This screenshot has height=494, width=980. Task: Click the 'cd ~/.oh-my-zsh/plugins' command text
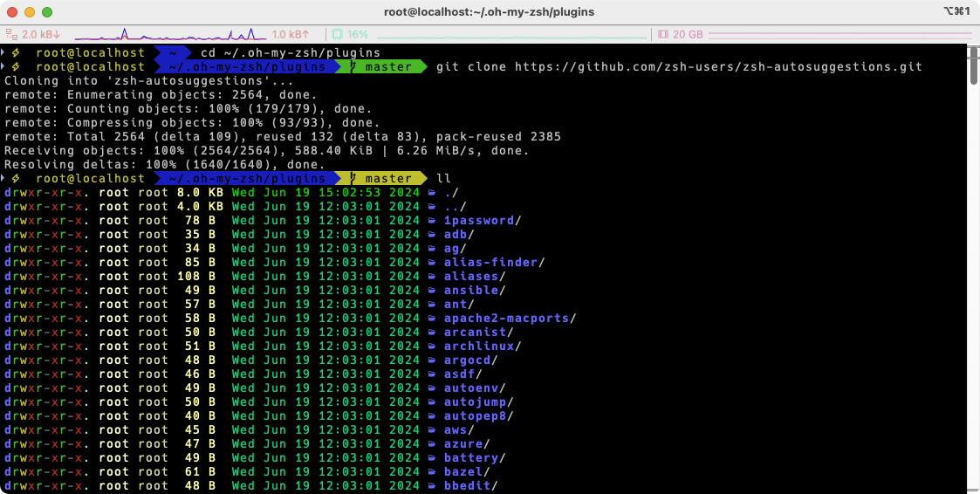click(291, 52)
